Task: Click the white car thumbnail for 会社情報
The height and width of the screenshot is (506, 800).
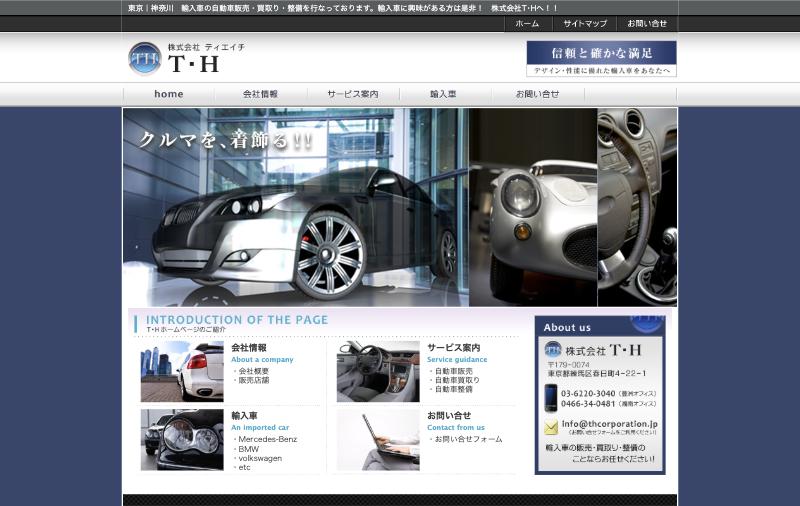Action: (x=182, y=371)
